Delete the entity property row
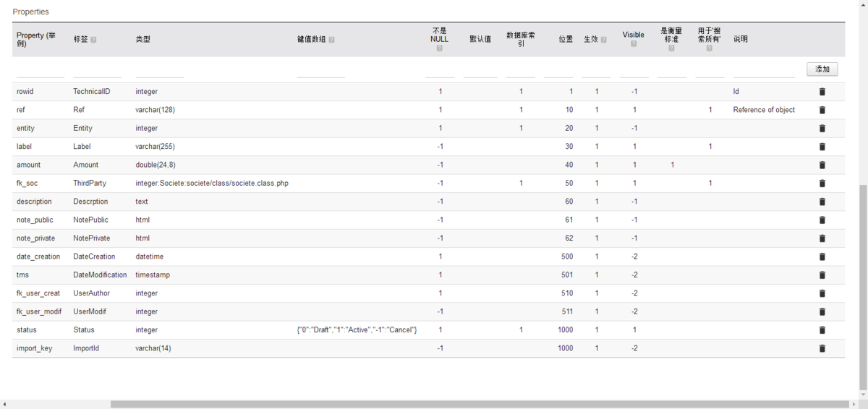The width and height of the screenshot is (868, 409). click(822, 128)
